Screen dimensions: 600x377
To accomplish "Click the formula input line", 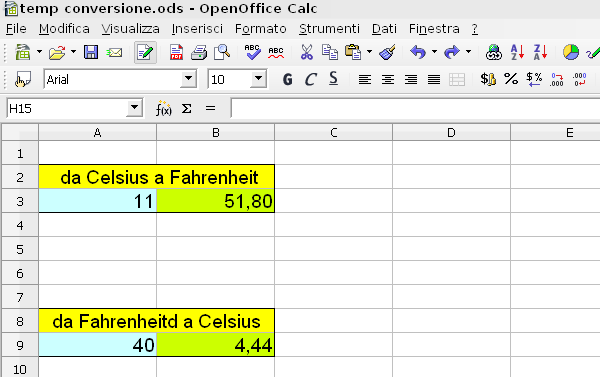I will coord(416,109).
